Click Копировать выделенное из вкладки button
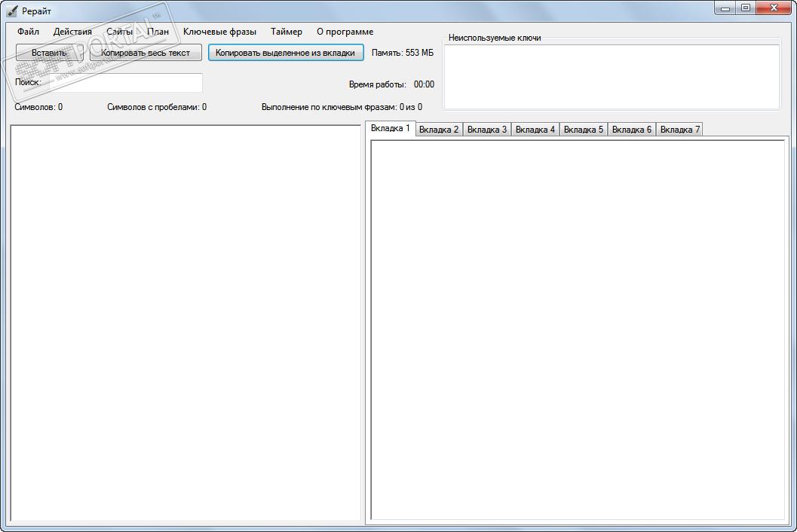 pyautogui.click(x=286, y=52)
